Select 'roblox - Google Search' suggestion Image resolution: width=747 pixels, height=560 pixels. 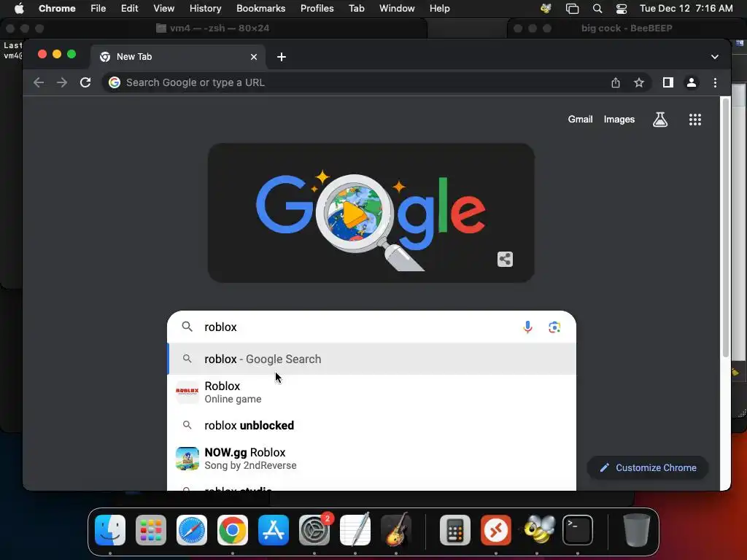pyautogui.click(x=371, y=359)
